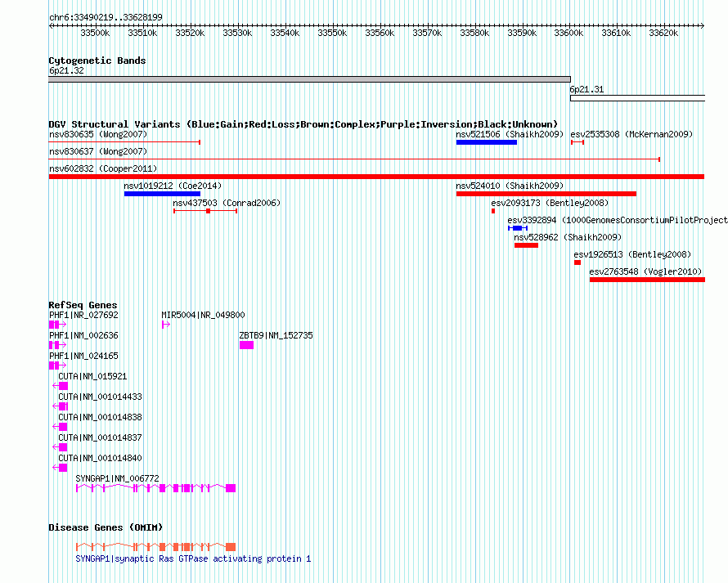Click the esv1926513 (Bentley2008) red marker
728x583 pixels.
coord(577,262)
